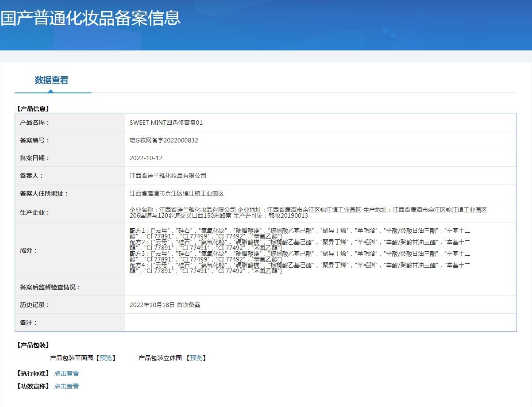Click the 配方2 ingredient list line
This screenshot has height=407, width=532.
tap(300, 245)
